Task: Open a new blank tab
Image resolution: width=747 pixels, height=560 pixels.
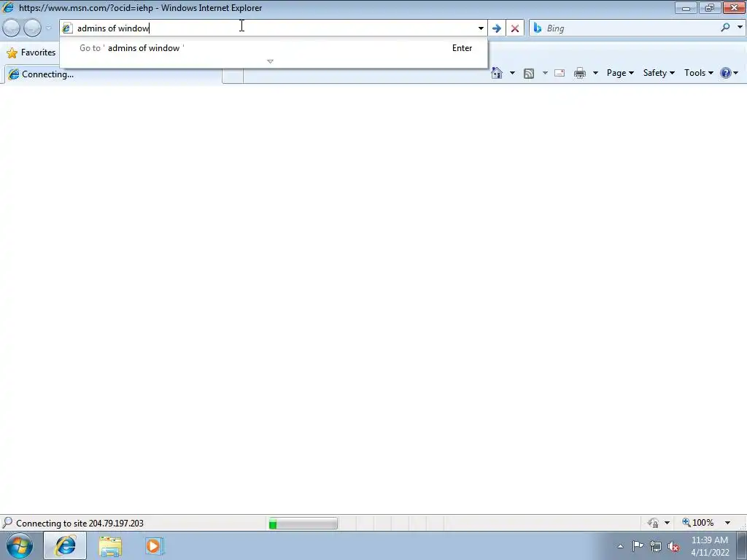Action: [x=233, y=75]
